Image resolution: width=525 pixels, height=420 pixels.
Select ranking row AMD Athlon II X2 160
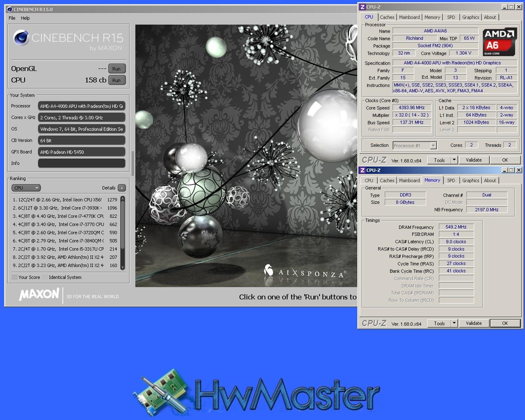(65, 265)
